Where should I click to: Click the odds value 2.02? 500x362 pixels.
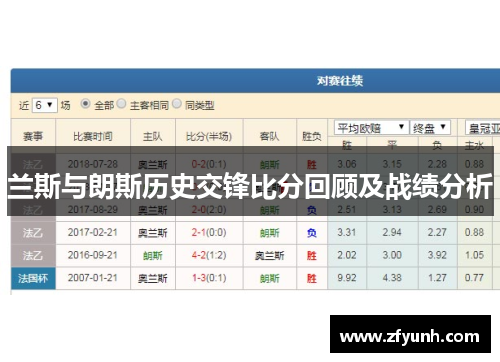click(347, 255)
